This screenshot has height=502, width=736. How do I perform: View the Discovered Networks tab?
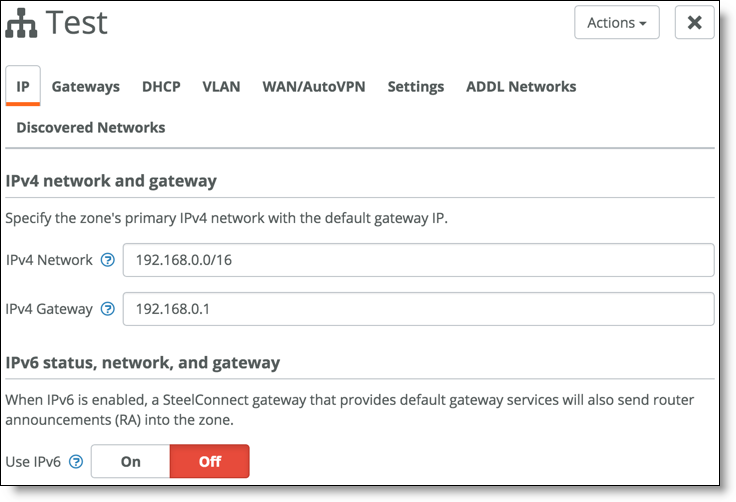91,127
